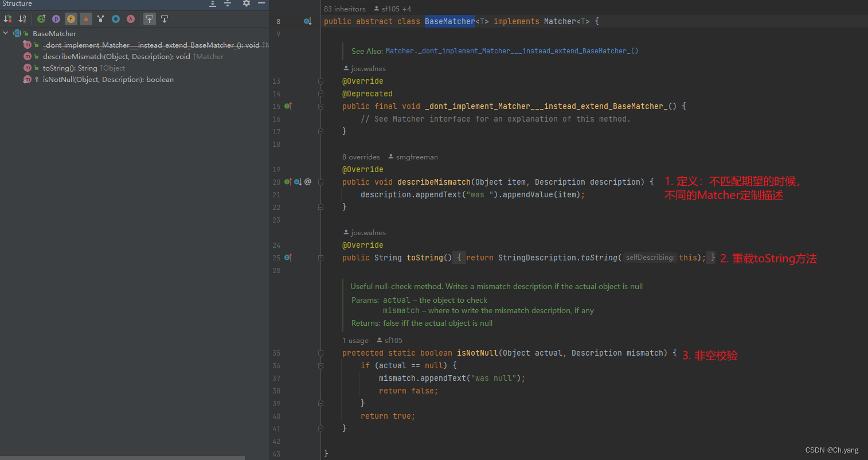Screen dimensions: 868x460
Task: Click implements gutter icon on line 15
Action: pyautogui.click(x=288, y=106)
